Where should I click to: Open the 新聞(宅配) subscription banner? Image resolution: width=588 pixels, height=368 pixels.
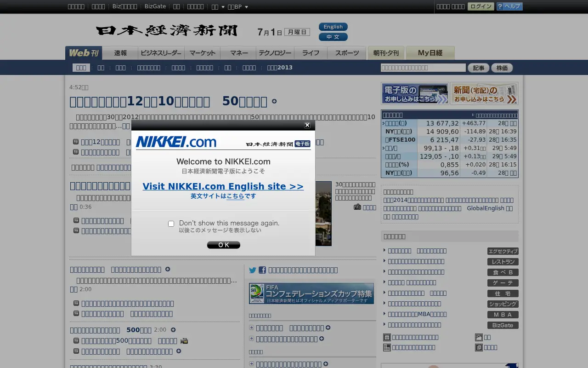click(x=484, y=93)
